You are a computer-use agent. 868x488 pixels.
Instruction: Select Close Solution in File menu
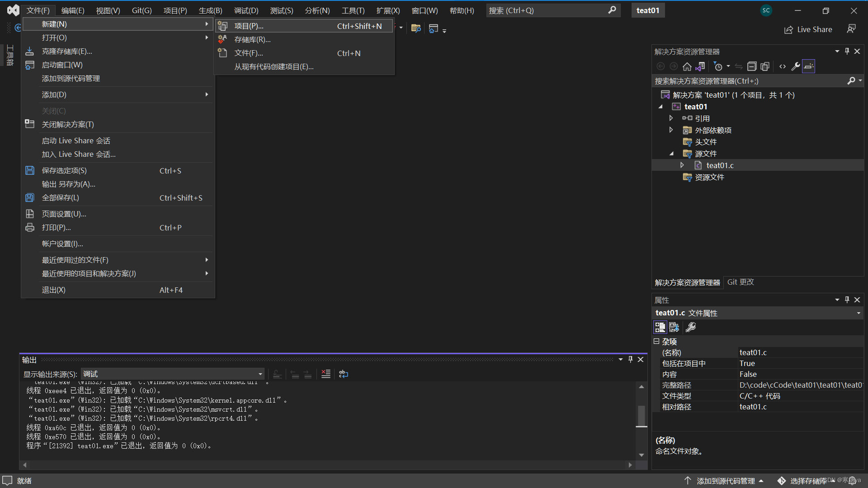point(118,125)
